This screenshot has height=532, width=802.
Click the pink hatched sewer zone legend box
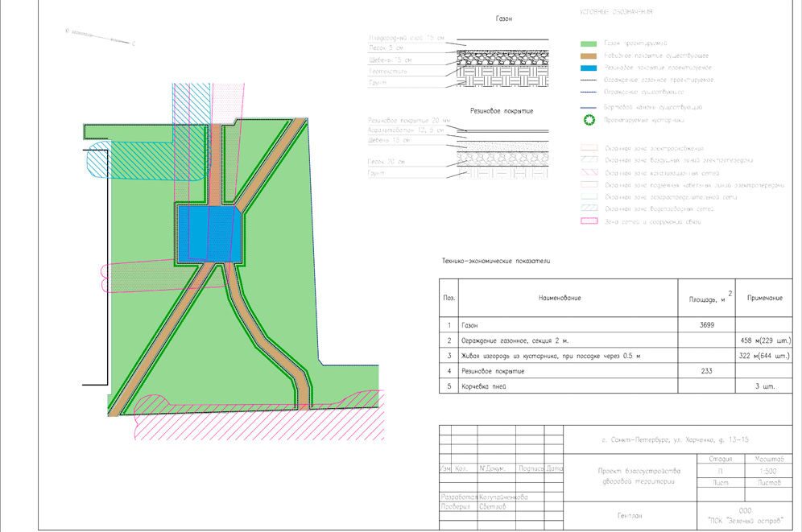click(588, 172)
